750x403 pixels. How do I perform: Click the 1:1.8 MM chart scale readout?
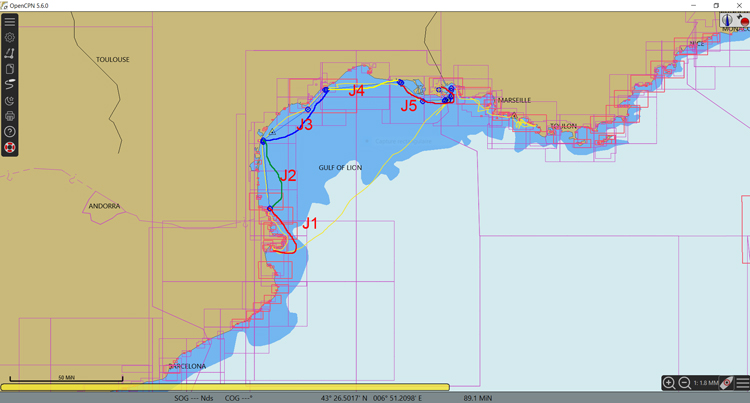[x=706, y=383]
